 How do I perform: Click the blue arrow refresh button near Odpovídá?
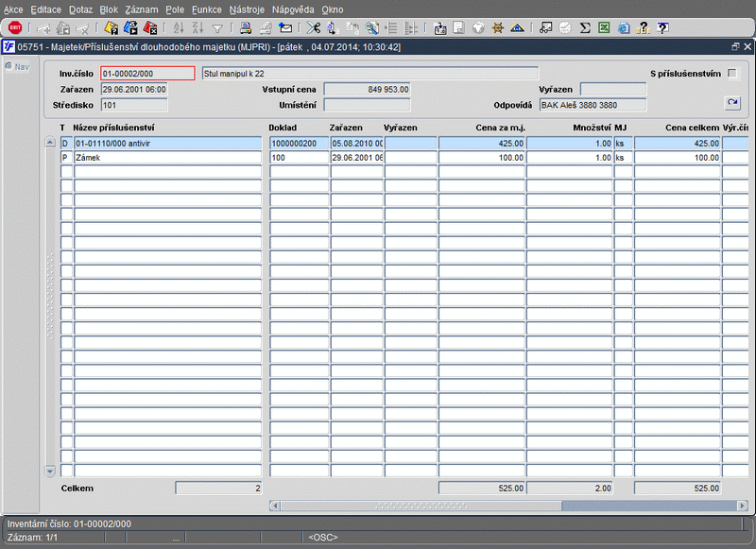[732, 103]
